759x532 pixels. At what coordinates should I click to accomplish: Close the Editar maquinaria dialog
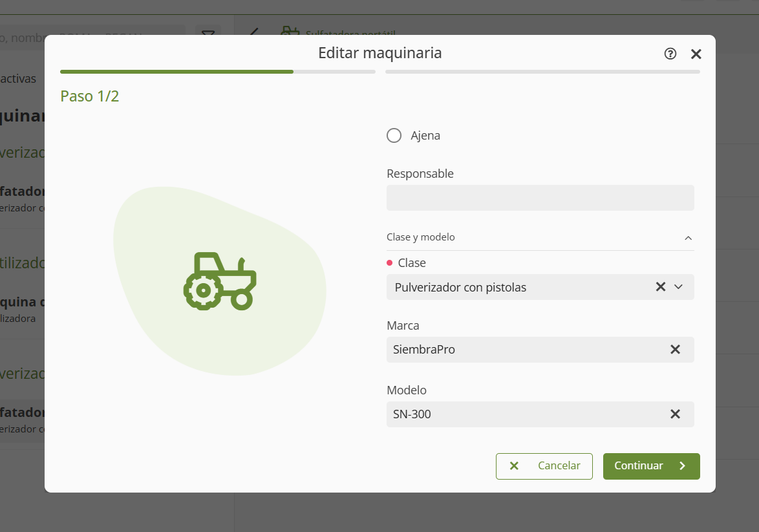click(x=696, y=54)
